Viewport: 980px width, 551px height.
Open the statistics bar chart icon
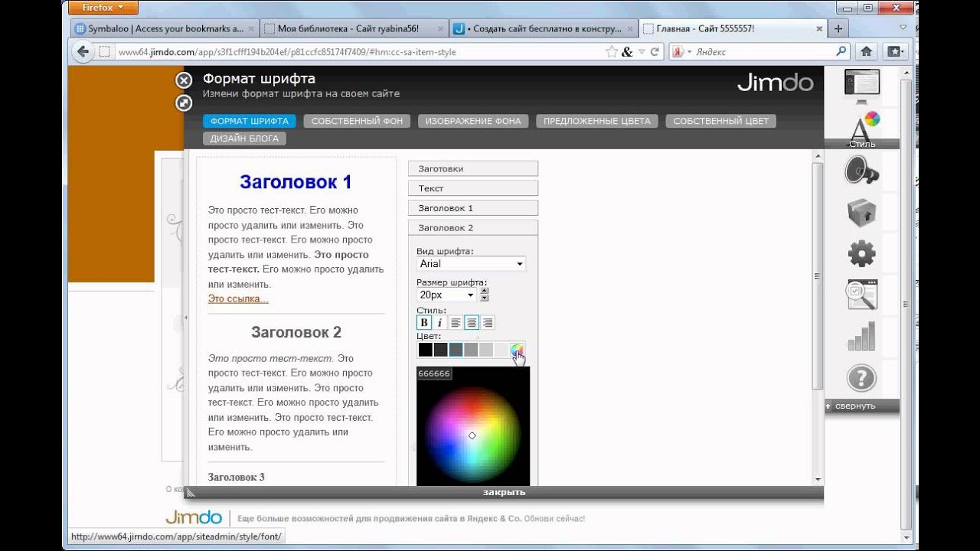(x=862, y=337)
